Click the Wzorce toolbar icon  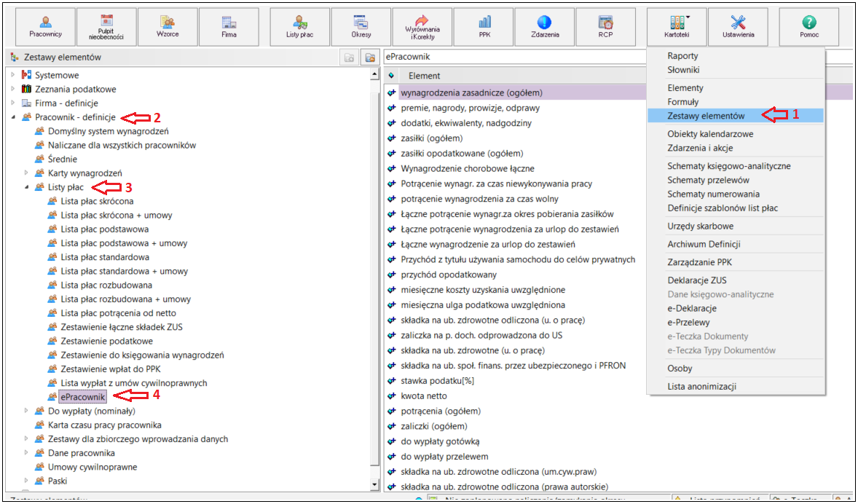[x=168, y=27]
